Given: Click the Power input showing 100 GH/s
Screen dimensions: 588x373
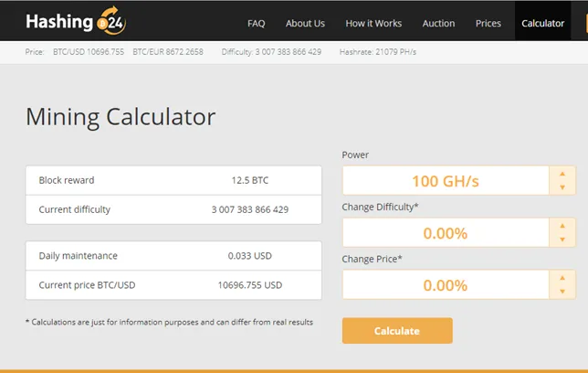Looking at the screenshot, I should tap(446, 181).
